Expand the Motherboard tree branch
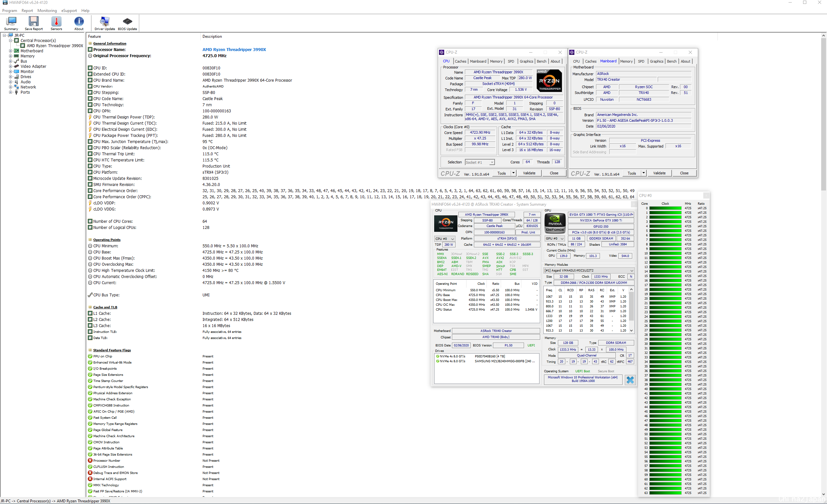This screenshot has width=827, height=504. 10,51
